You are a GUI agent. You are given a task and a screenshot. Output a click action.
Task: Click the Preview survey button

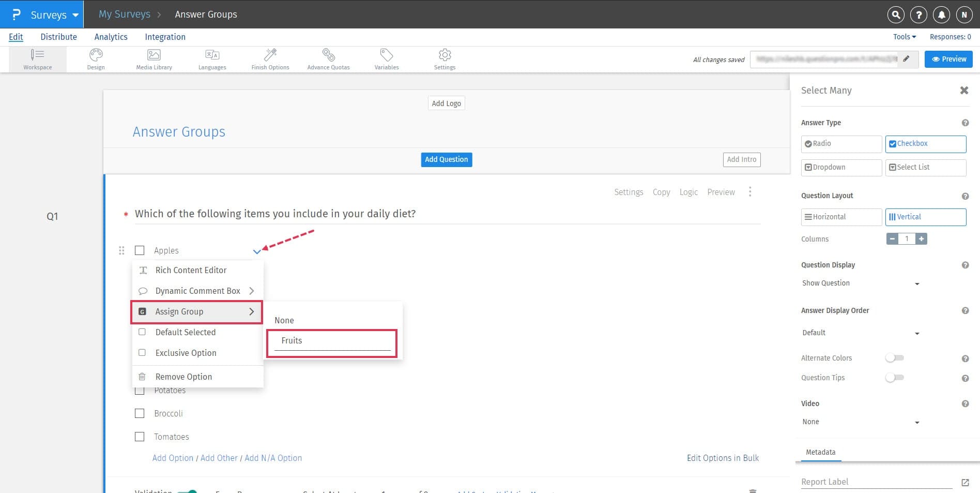[949, 59]
